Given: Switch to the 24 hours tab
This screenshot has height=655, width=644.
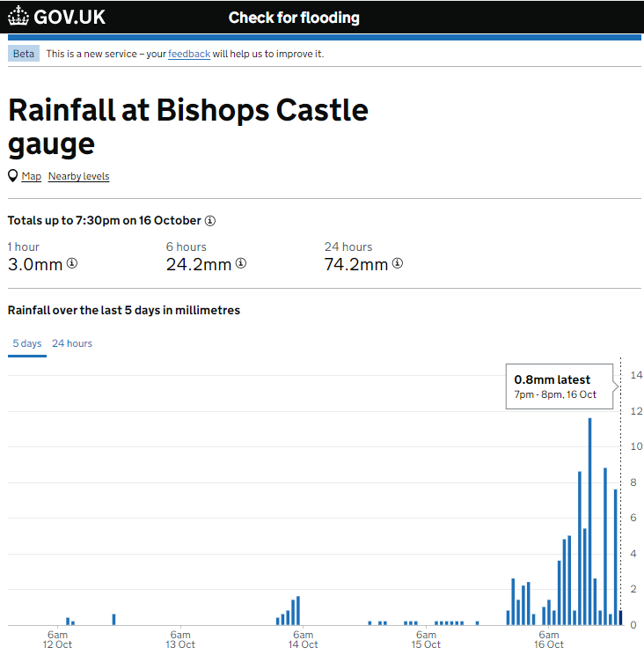Looking at the screenshot, I should pyautogui.click(x=72, y=343).
